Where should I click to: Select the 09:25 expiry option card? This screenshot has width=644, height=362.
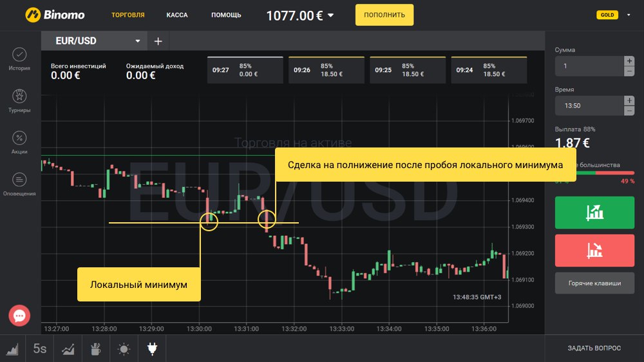(x=408, y=70)
